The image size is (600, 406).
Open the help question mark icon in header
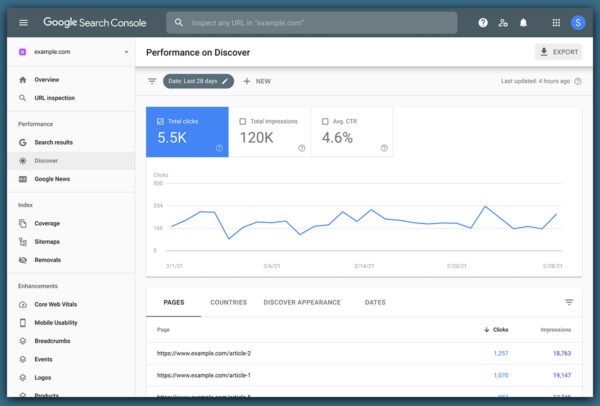[x=483, y=23]
